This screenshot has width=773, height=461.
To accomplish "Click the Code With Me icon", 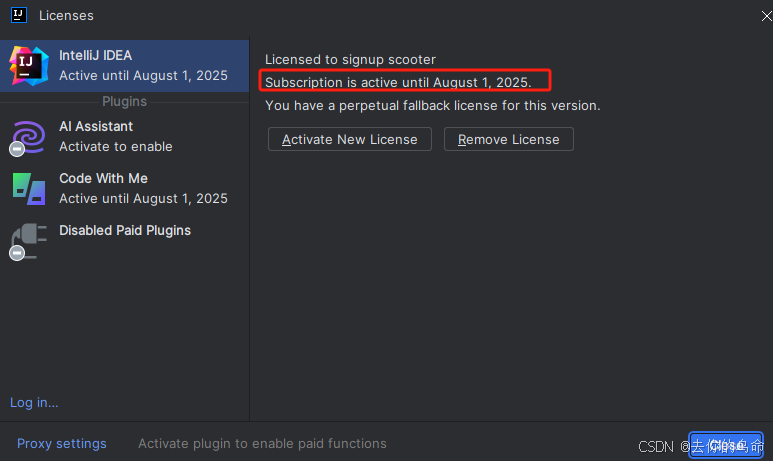I will pyautogui.click(x=28, y=188).
